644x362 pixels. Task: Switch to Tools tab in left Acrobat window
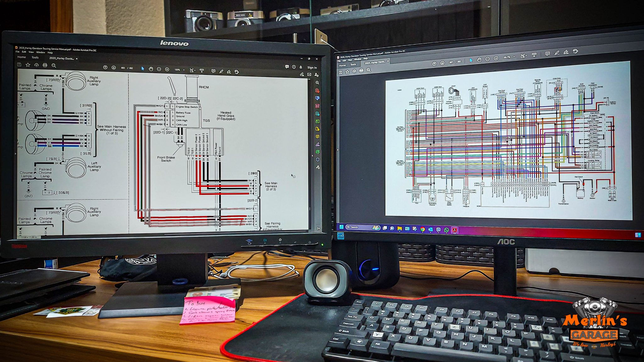pyautogui.click(x=35, y=58)
